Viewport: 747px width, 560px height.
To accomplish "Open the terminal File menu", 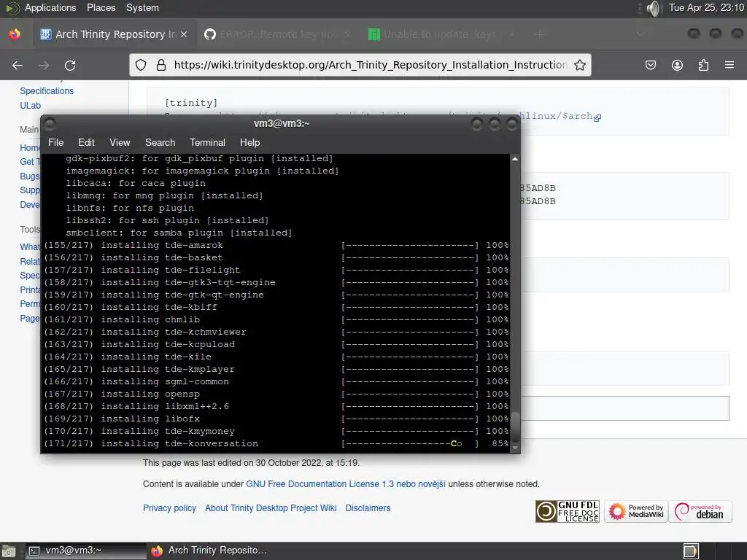I will pos(55,142).
